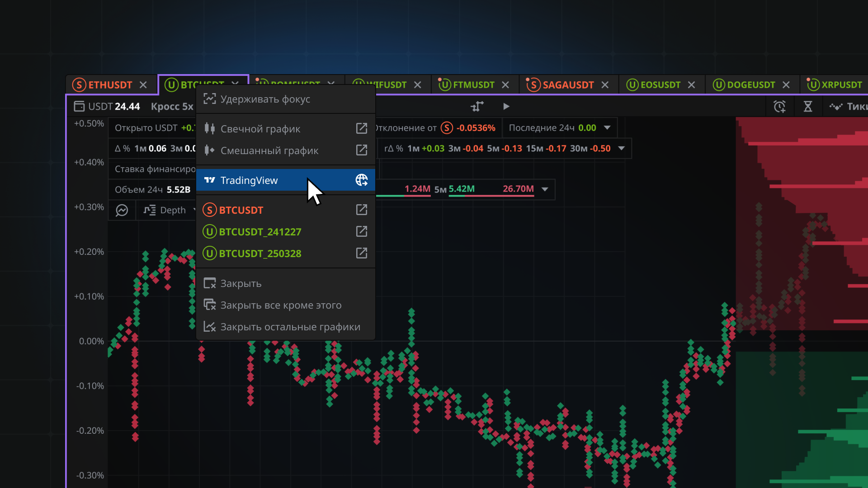Open BTCUSDT_241227 external link icon

361,231
